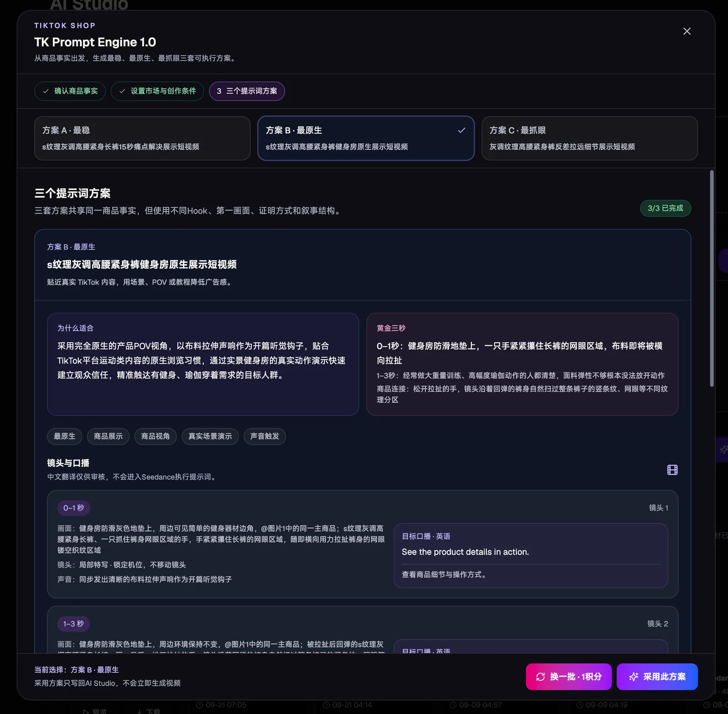Click the 商品视角 tag chip
The height and width of the screenshot is (714, 728).
pyautogui.click(x=156, y=436)
